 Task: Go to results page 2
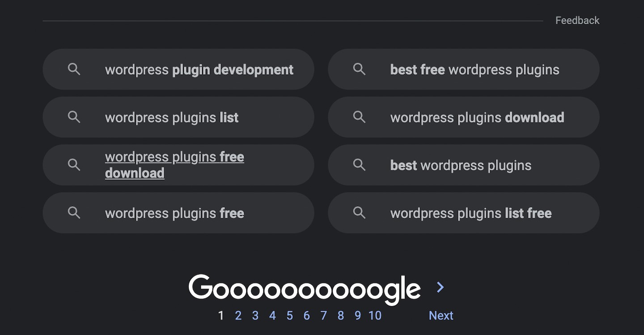click(x=238, y=316)
